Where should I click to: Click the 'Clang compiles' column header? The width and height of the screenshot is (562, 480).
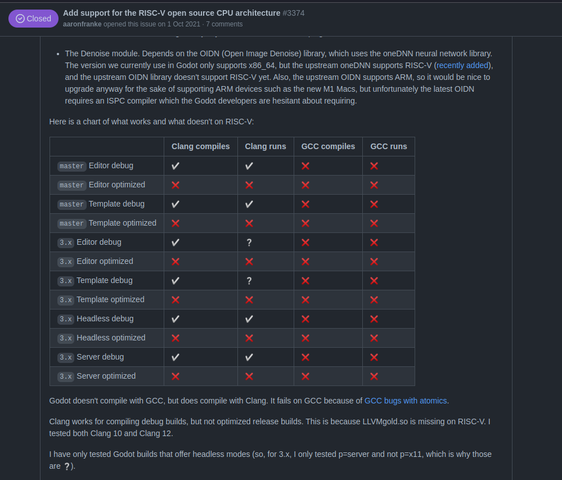pyautogui.click(x=200, y=146)
